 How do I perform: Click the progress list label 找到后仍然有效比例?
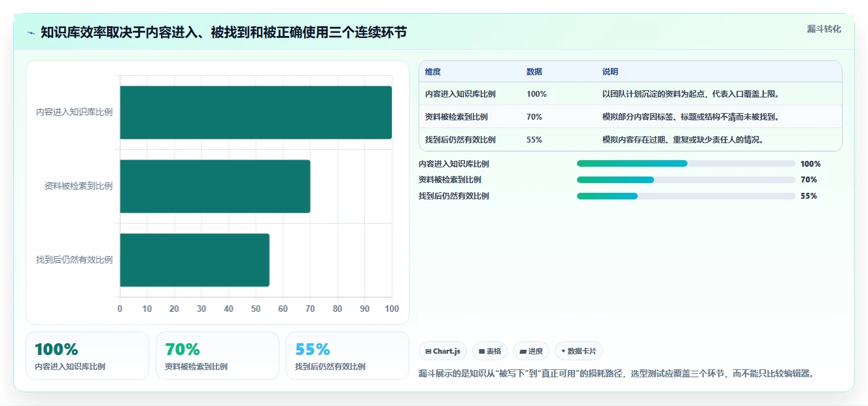coord(454,196)
